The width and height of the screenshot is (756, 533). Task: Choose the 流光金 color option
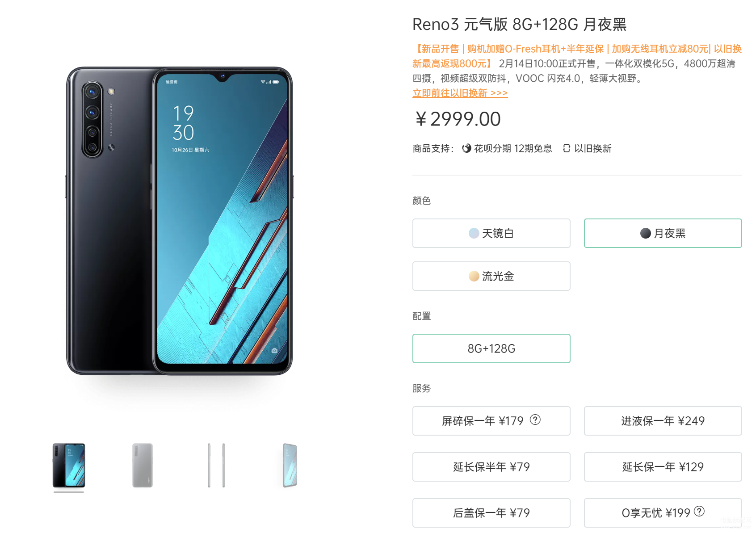[491, 276]
